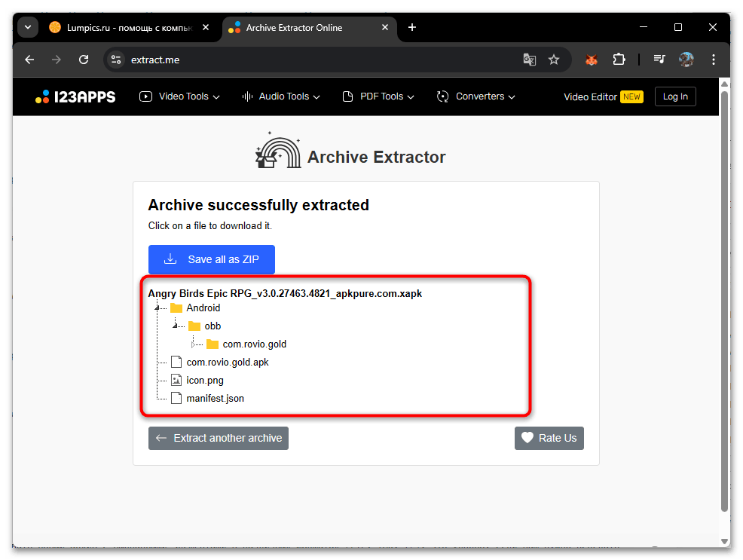743x560 pixels.
Task: Open tab search dropdown arrow
Action: coord(28,27)
